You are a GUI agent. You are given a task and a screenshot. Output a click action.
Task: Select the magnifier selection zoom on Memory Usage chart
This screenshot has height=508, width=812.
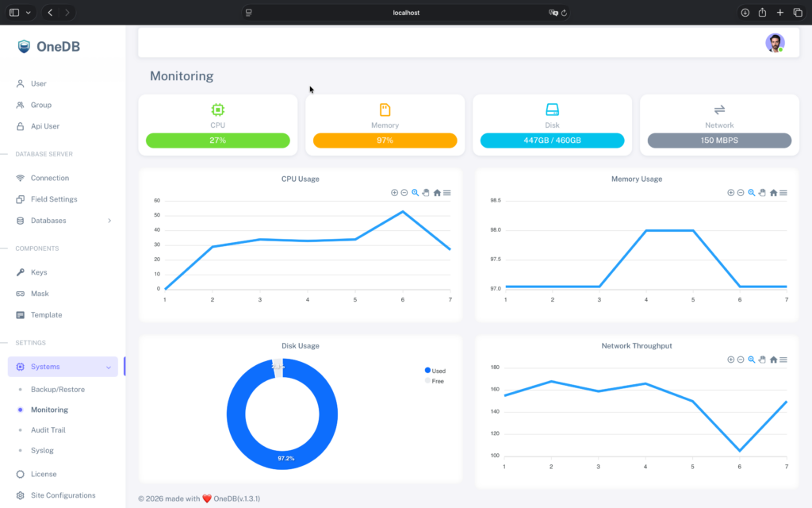(x=752, y=193)
